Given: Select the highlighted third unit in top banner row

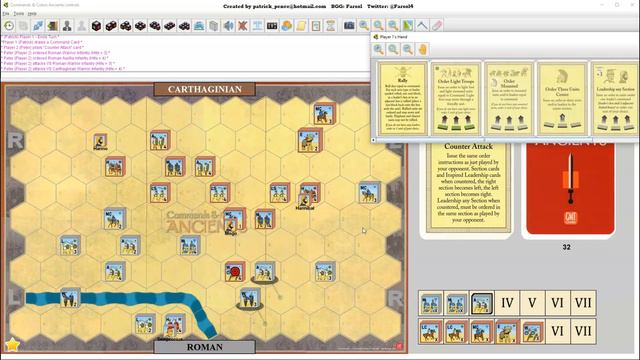Looking at the screenshot, I should (482, 303).
